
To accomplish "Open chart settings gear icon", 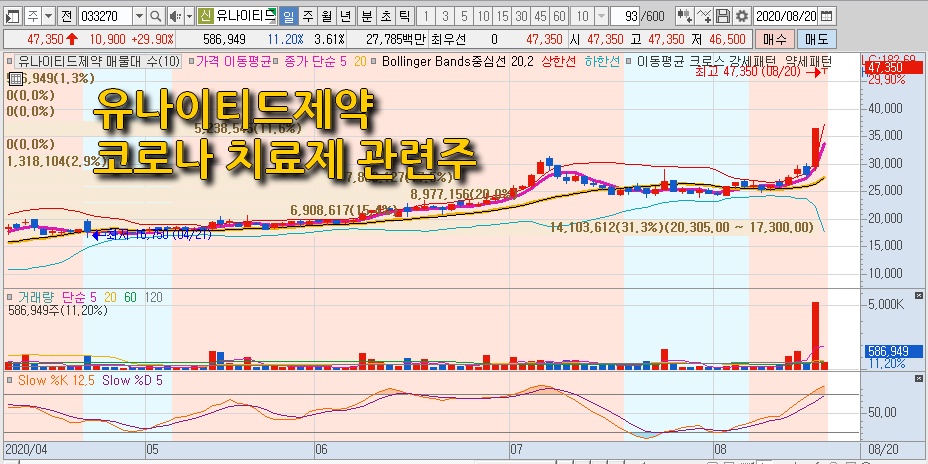I will point(742,16).
